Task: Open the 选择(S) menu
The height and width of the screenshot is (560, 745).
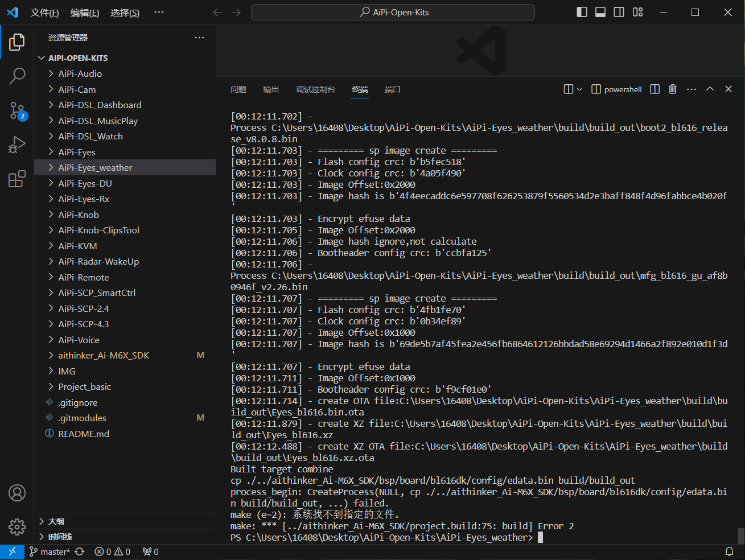Action: pyautogui.click(x=125, y=13)
